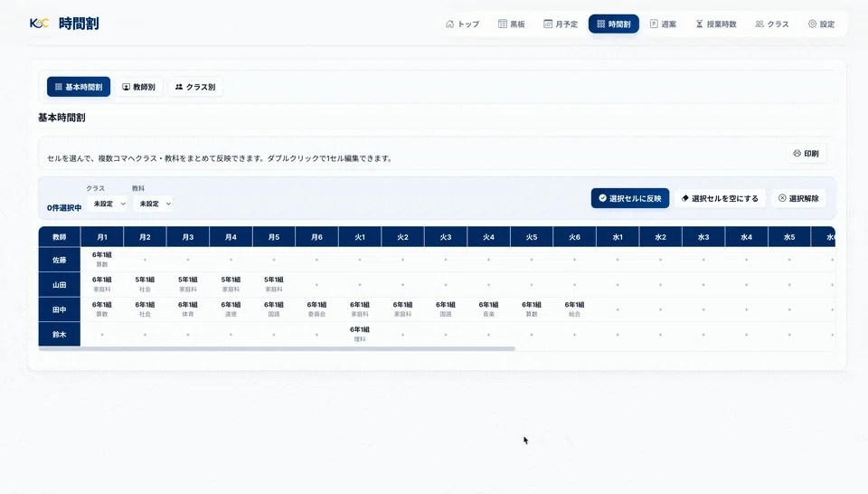The height and width of the screenshot is (494, 868).
Task: Select 山田's 月2 cell 5年1組 社会
Action: coord(145,285)
